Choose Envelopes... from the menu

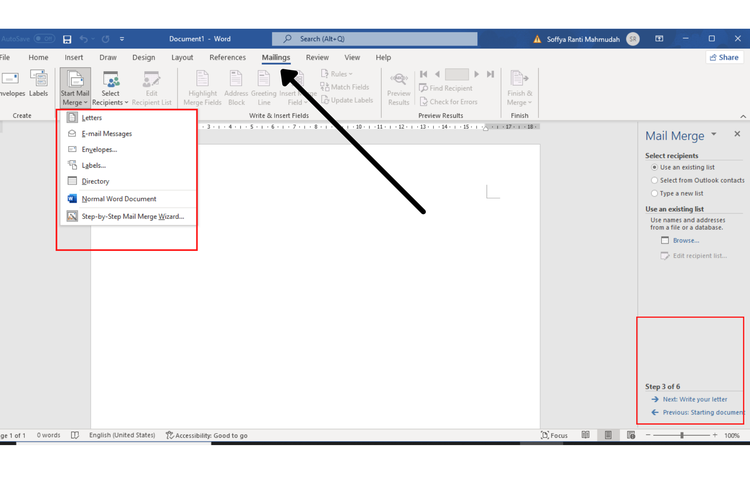point(128,149)
